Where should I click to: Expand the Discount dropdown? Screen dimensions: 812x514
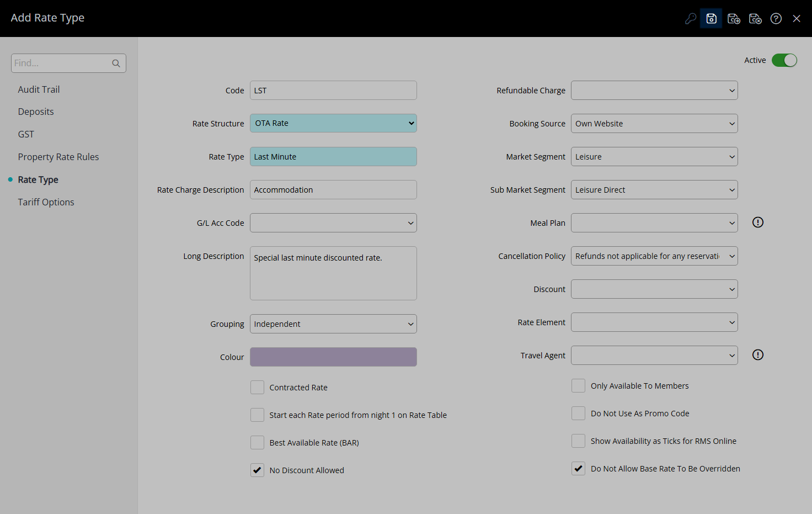point(654,289)
